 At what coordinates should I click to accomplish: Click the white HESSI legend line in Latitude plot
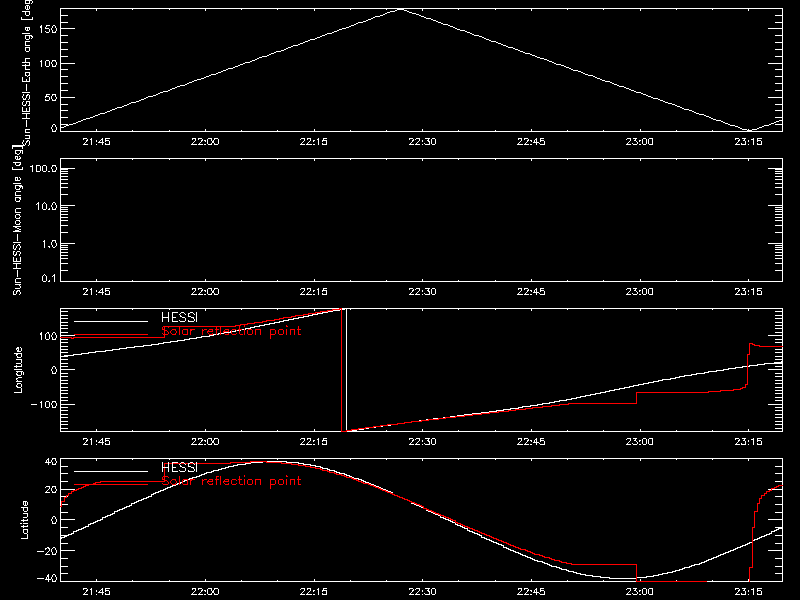(x=111, y=471)
